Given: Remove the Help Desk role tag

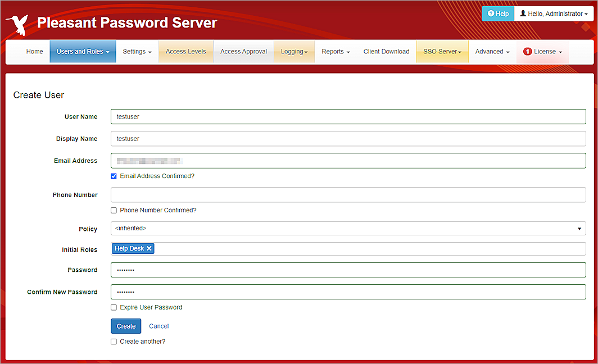Looking at the screenshot, I should coord(148,248).
